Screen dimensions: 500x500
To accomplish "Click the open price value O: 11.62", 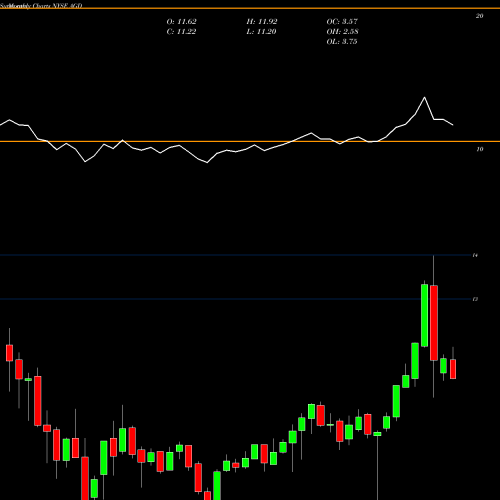I will pyautogui.click(x=181, y=22).
